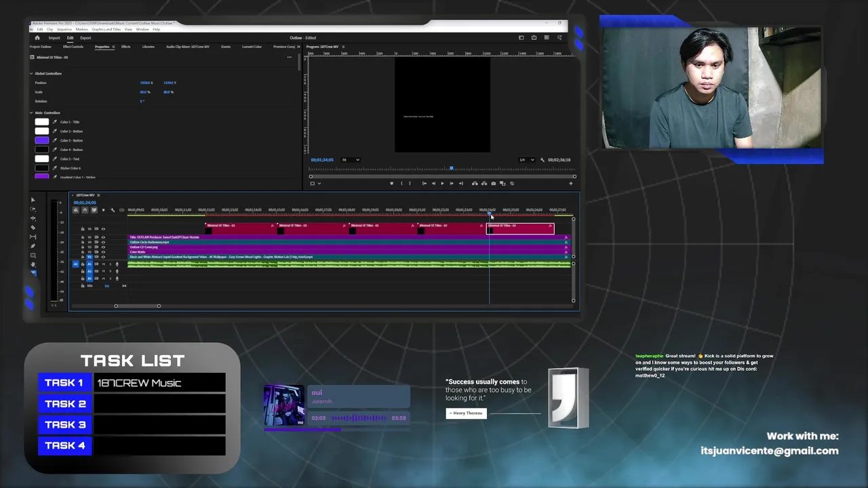Click the Lift button in Program monitor
Image resolution: width=868 pixels, height=488 pixels.
(x=475, y=183)
